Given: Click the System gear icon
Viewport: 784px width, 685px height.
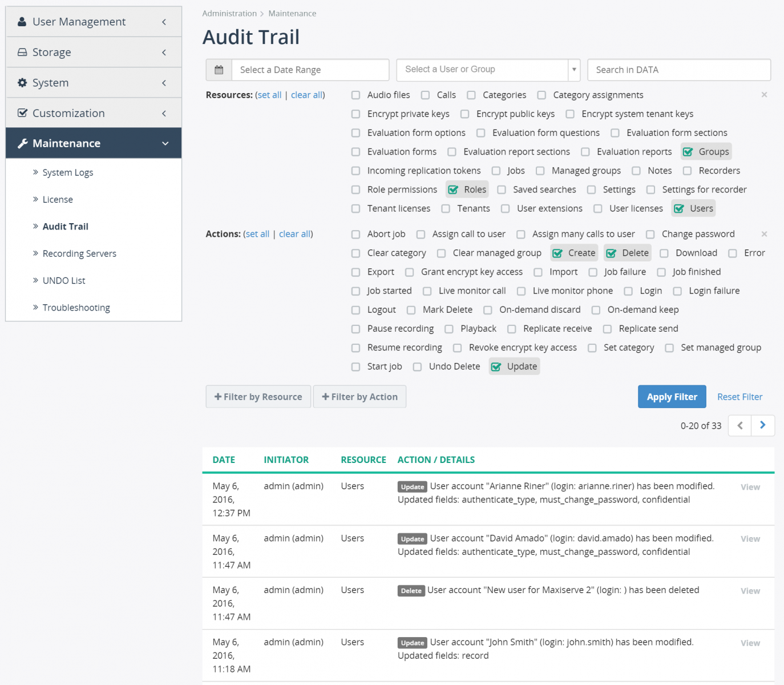Looking at the screenshot, I should click(22, 82).
